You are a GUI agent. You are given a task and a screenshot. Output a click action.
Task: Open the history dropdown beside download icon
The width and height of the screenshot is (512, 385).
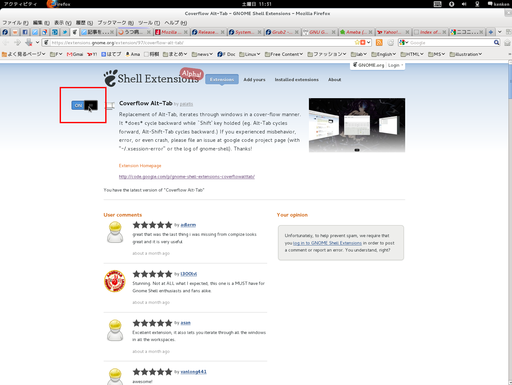click(x=37, y=42)
